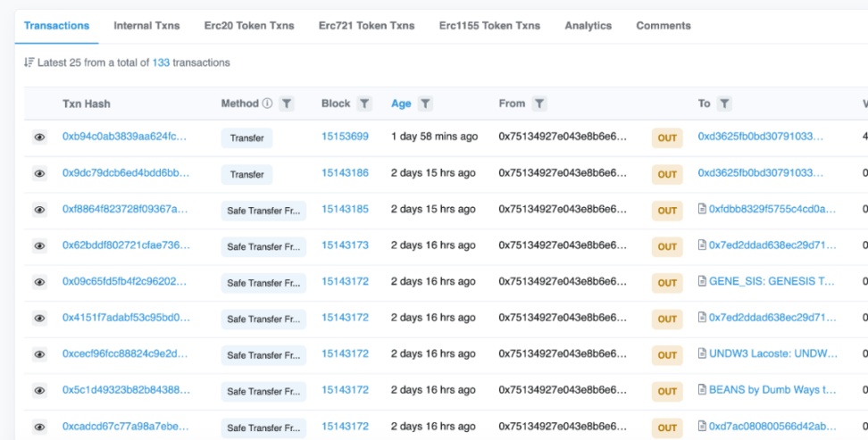868x440 pixels.
Task: Toggle eye preview for transaction 0xb94c0ab3839aa624fc
Action: (39, 137)
